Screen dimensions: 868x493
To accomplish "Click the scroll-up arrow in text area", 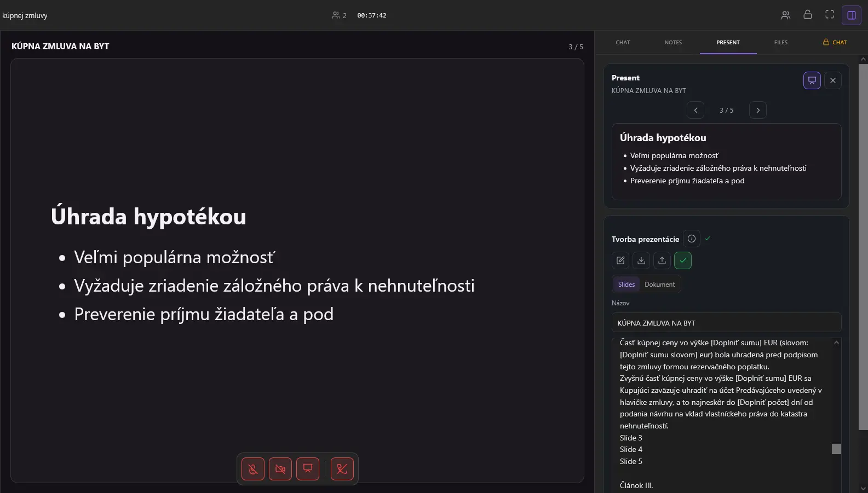I will click(x=836, y=343).
